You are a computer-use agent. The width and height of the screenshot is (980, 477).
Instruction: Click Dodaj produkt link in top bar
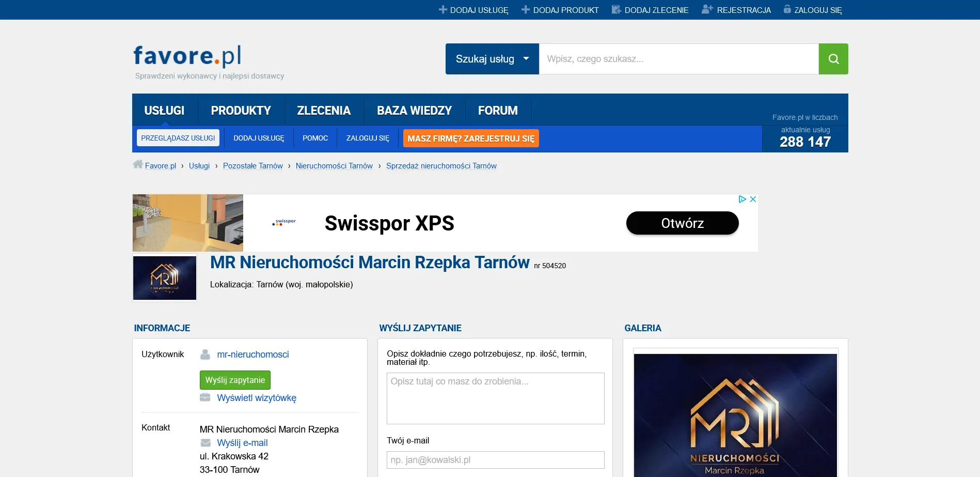pos(566,10)
